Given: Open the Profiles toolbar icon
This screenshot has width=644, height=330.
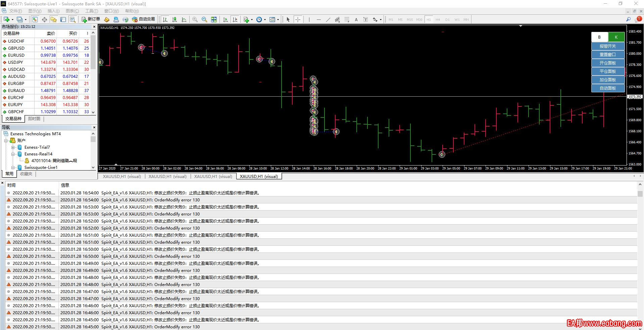Looking at the screenshot, I should [x=20, y=19].
